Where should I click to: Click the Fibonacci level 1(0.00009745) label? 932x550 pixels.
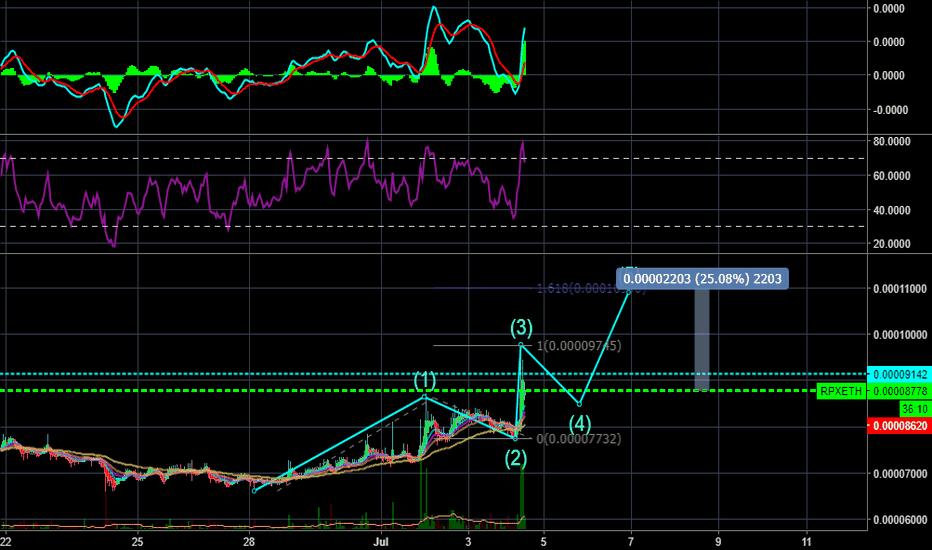pyautogui.click(x=579, y=345)
